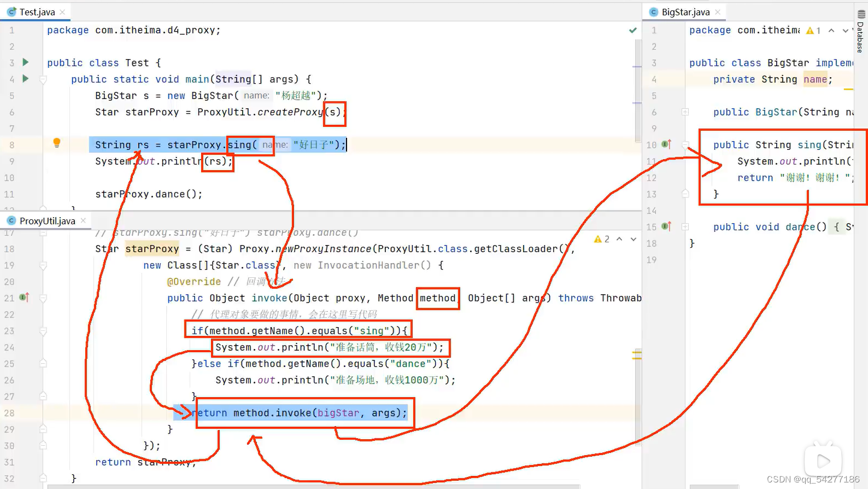Collapse the main method fold at line 4
Viewport: 868px width, 489px height.
43,79
